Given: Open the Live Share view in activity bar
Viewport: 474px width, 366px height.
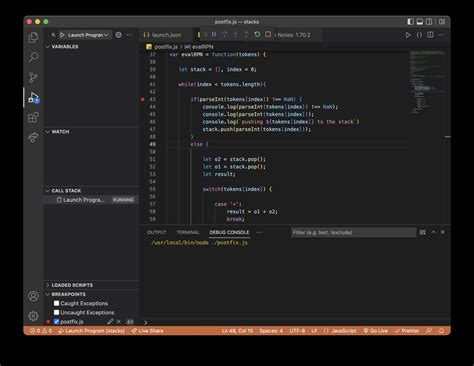Looking at the screenshot, I should pos(33,137).
